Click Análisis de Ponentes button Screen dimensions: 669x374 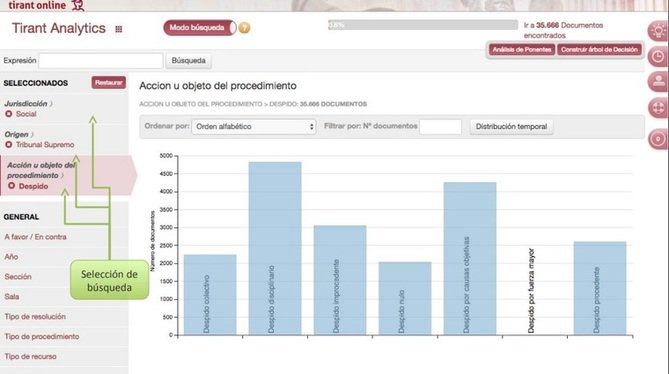[521, 49]
